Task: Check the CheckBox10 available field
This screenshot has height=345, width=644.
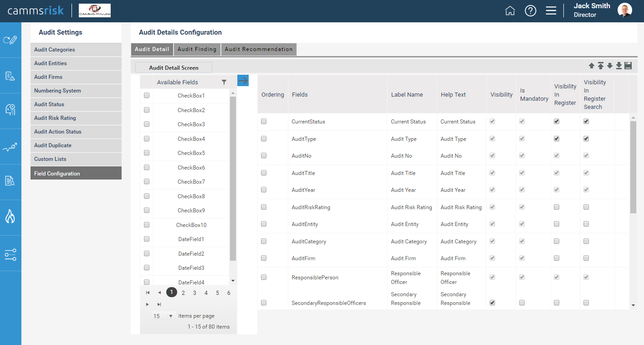Action: coord(147,225)
